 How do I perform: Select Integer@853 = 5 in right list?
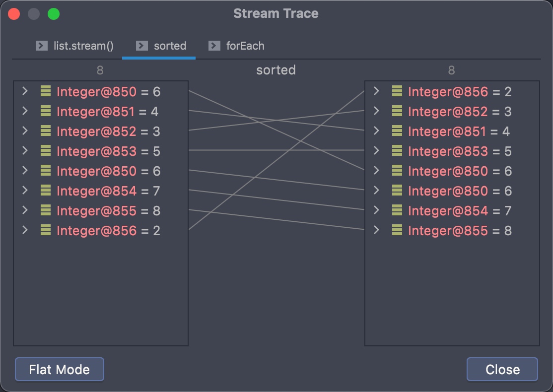click(x=459, y=151)
